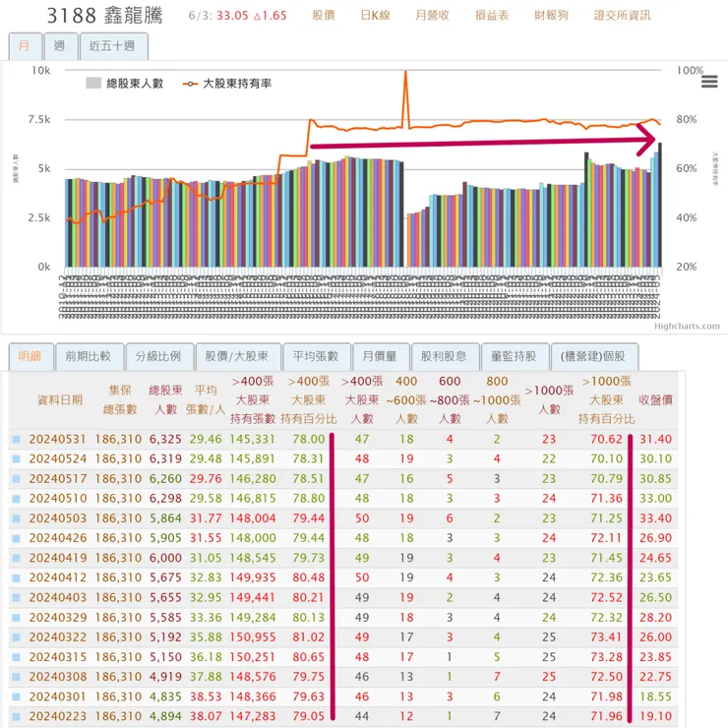Click the peak spike of the orange line
This screenshot has height=728, width=728.
(405, 73)
